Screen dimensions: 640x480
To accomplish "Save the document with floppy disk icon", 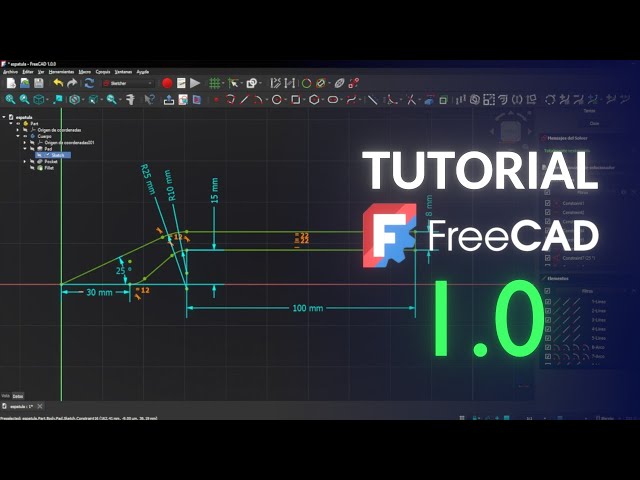I will coord(39,83).
